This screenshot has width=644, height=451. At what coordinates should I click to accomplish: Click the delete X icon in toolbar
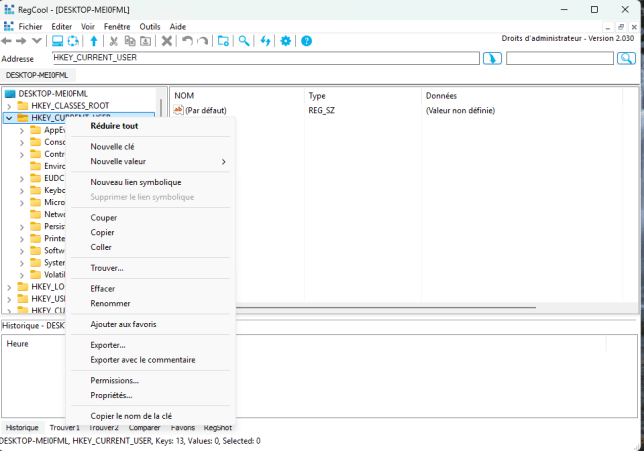tap(167, 41)
